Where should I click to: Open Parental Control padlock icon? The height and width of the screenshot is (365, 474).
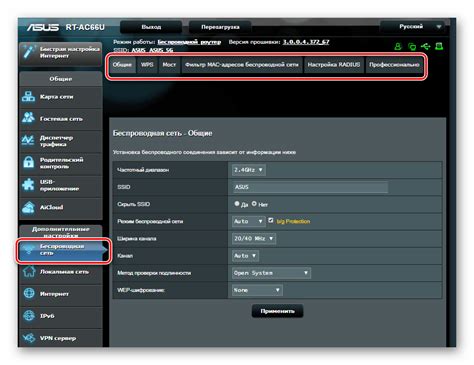(x=28, y=162)
